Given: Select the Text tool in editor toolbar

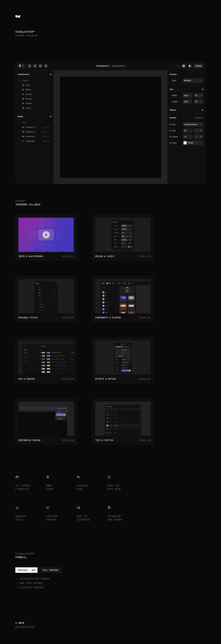Looking at the screenshot, I should [46, 66].
